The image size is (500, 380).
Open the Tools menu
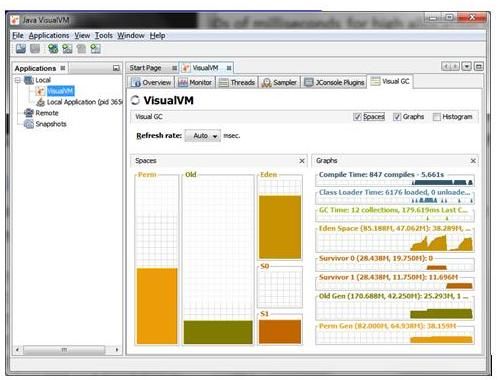click(104, 35)
